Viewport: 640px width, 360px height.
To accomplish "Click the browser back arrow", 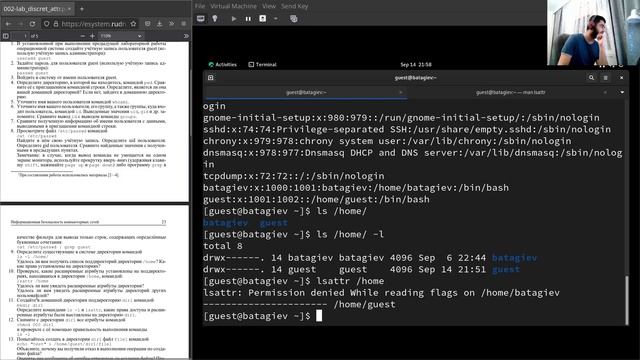I will (x=8, y=24).
